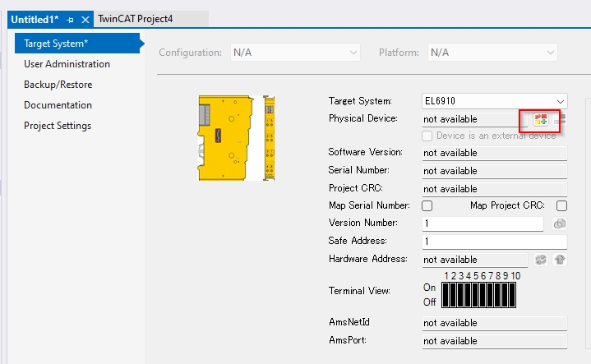Click the link physical device icon
Screen dimensions: 591x364
541,119
